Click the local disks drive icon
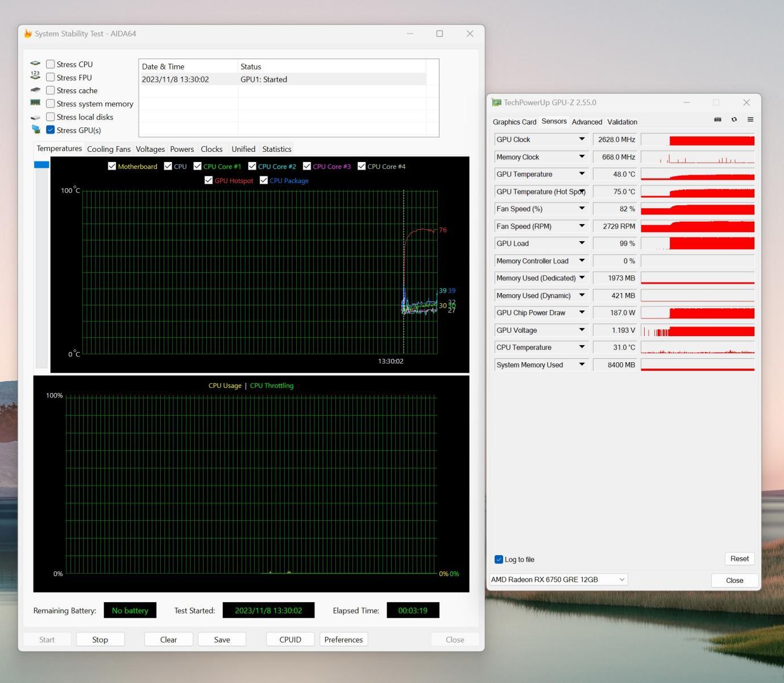784x683 pixels. [x=35, y=117]
